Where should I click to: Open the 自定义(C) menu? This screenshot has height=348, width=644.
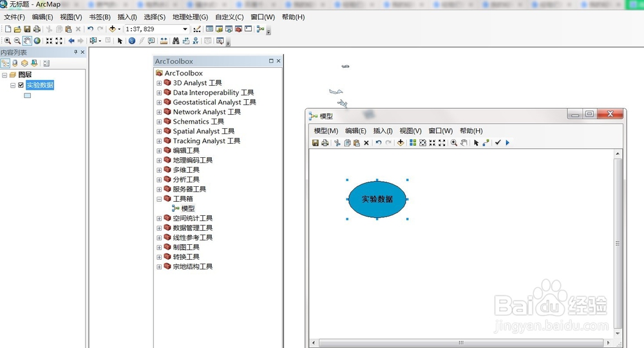pyautogui.click(x=229, y=17)
